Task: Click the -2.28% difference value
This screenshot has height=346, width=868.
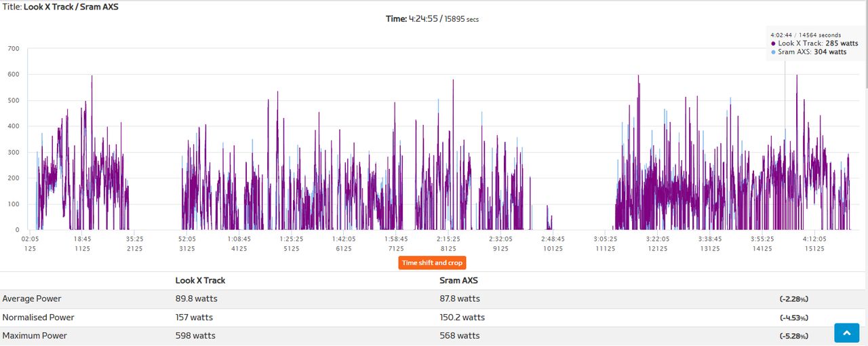Action: tap(794, 299)
